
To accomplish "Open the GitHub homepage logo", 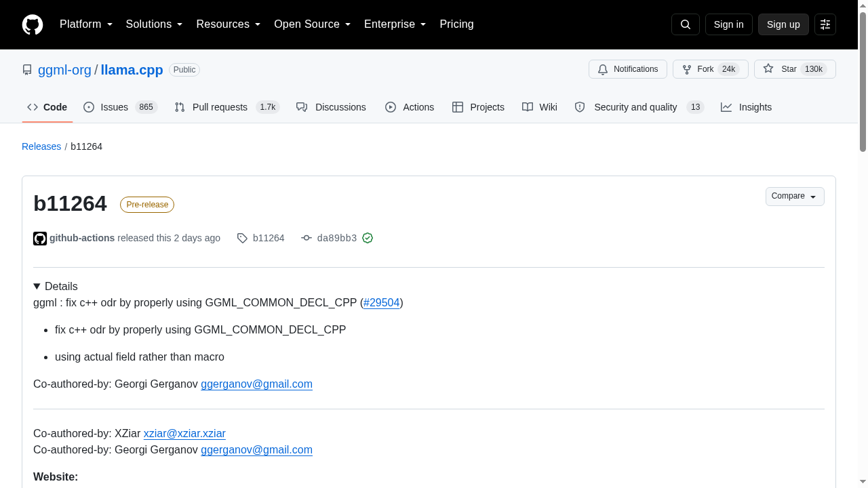I will 33,24.
